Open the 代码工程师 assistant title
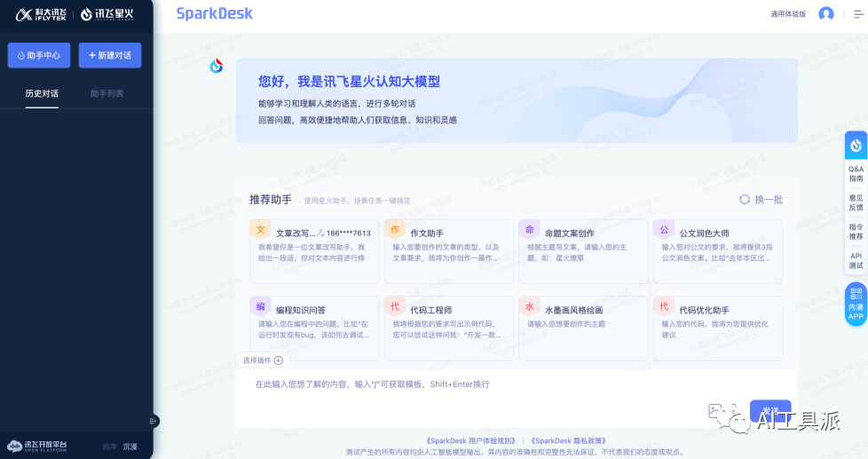Image resolution: width=868 pixels, height=459 pixels. (431, 310)
